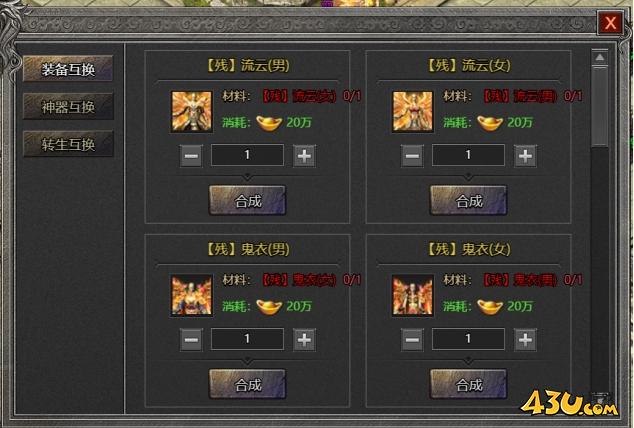Close the exchange window with red X

point(610,23)
